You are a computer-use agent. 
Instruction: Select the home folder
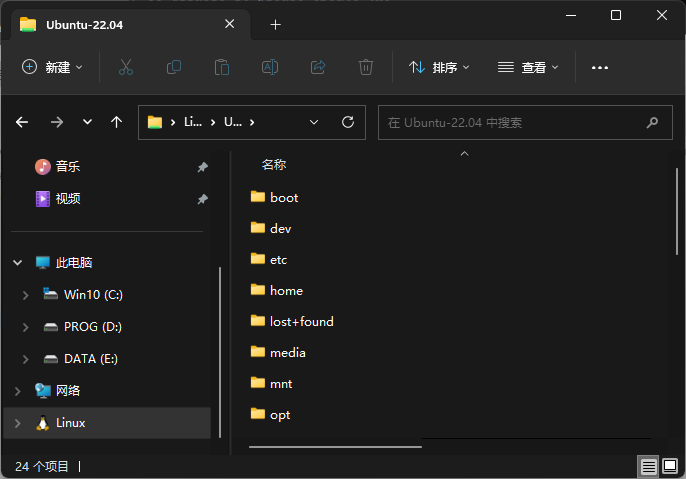click(286, 291)
